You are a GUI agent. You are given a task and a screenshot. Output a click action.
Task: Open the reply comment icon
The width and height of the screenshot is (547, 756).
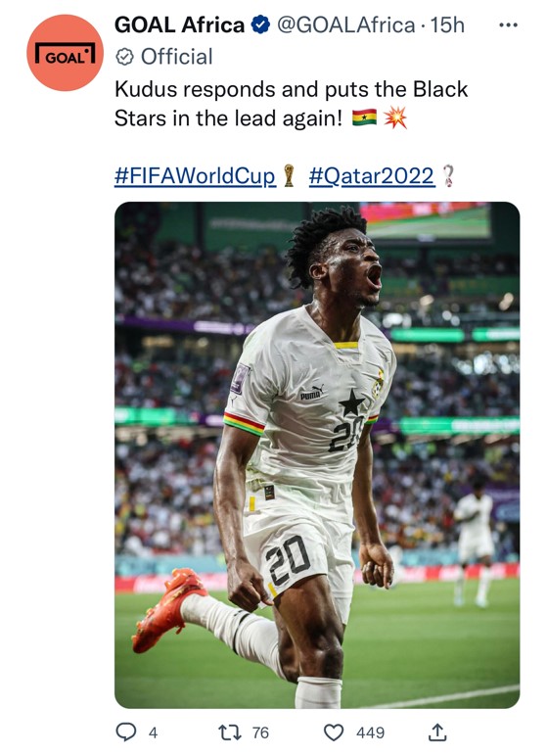point(126,732)
